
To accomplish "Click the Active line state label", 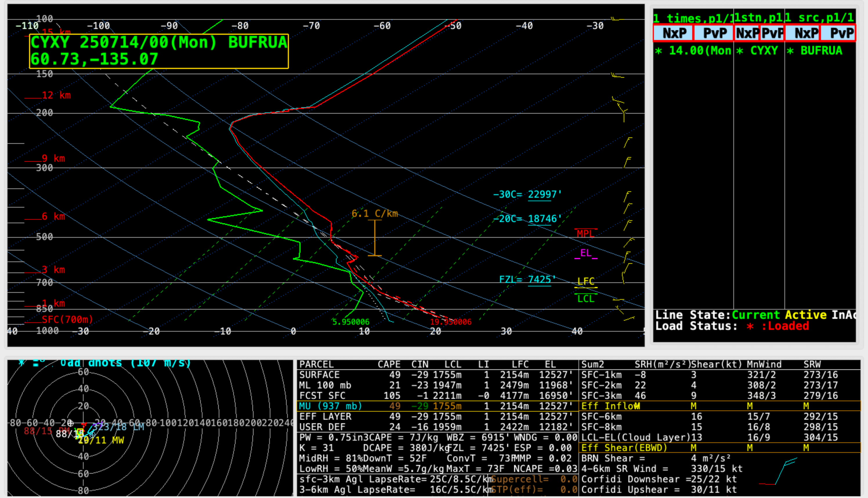I will pos(806,315).
